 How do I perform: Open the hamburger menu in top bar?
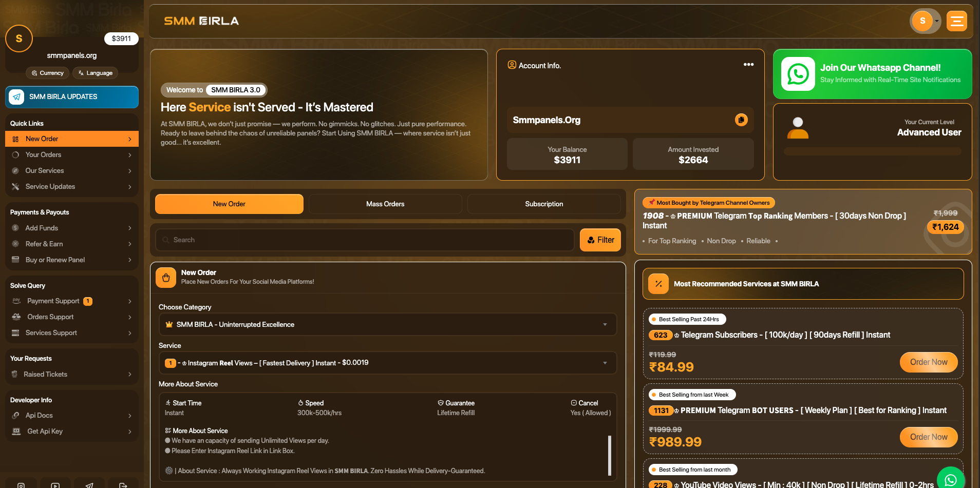(x=956, y=21)
